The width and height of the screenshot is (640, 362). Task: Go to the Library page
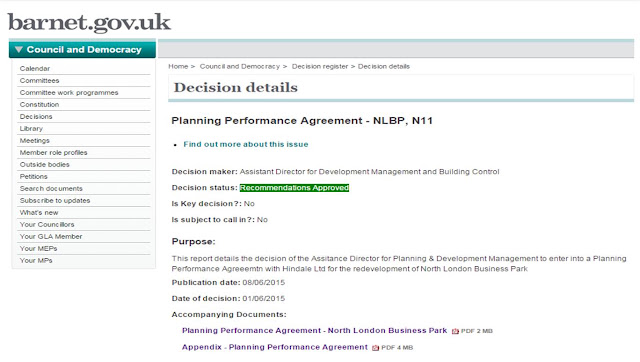click(31, 129)
